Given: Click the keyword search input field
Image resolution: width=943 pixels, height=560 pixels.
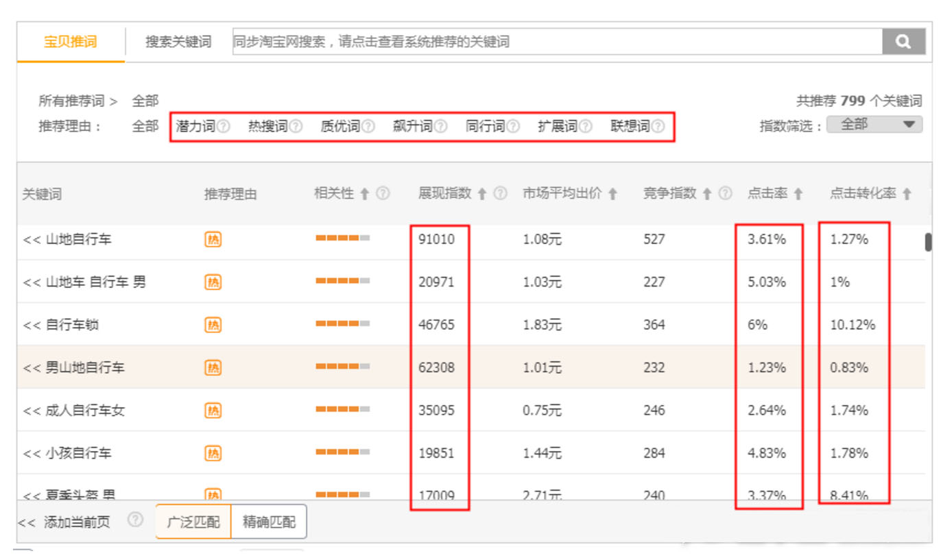Looking at the screenshot, I should 549,41.
